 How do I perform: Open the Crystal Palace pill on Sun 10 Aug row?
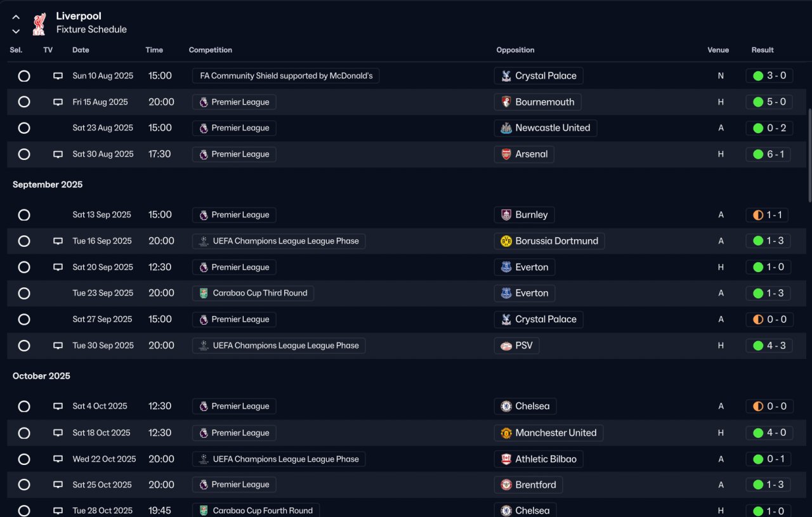pyautogui.click(x=539, y=76)
